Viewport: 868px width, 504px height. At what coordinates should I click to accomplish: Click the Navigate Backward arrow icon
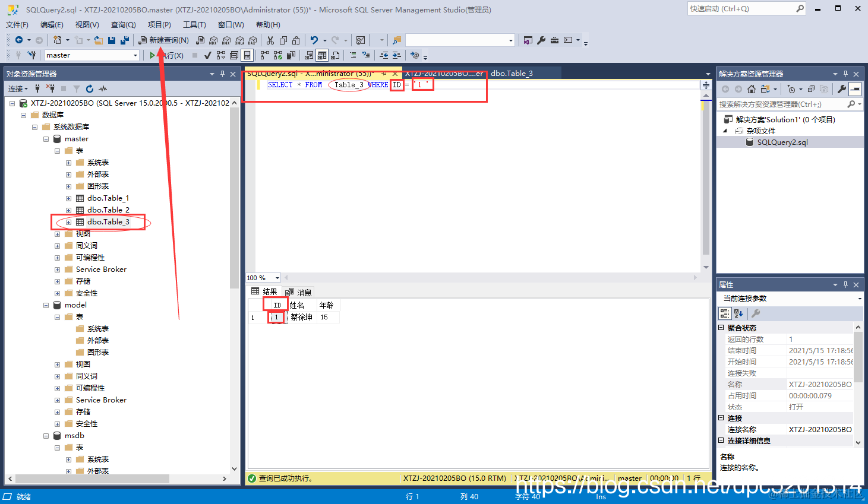[x=19, y=40]
